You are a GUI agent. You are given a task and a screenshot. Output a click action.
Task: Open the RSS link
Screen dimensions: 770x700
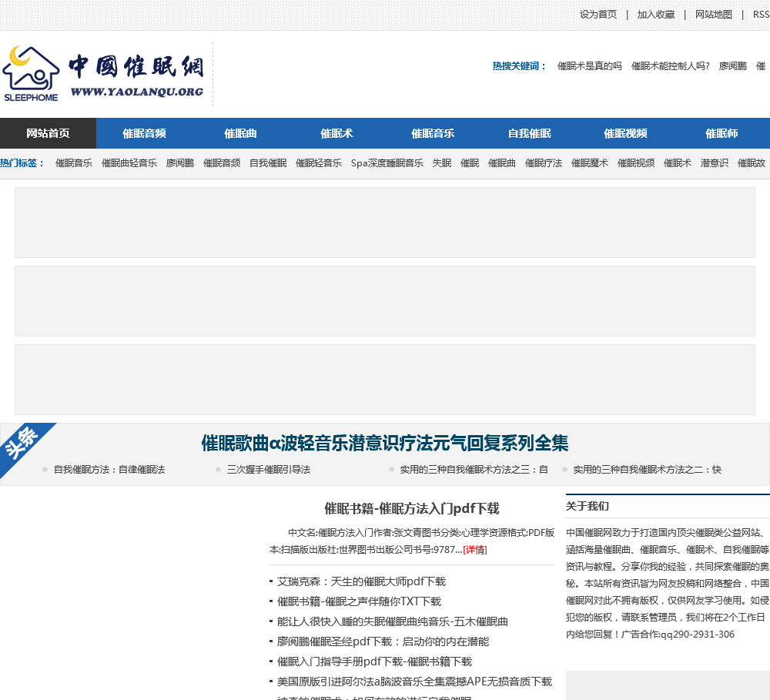click(762, 15)
